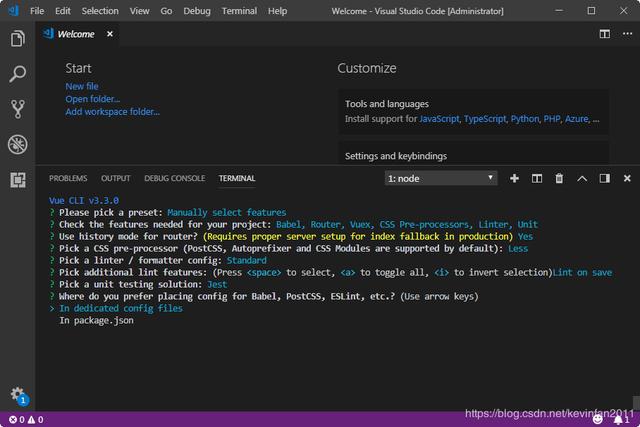Click 'Vue CLI v3.3.0' terminal text
This screenshot has height=427, width=640.
84,200
